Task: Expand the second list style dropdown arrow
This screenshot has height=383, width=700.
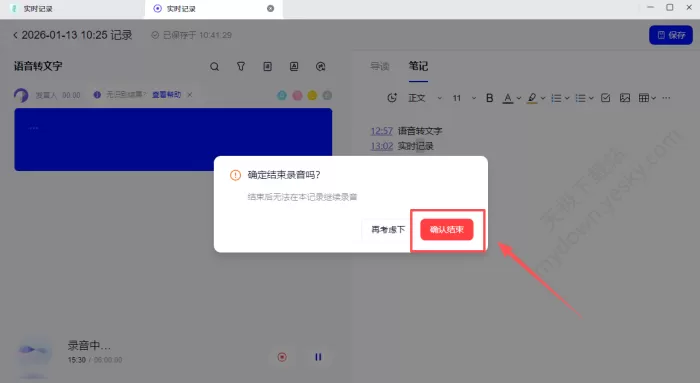Action: click(x=591, y=98)
